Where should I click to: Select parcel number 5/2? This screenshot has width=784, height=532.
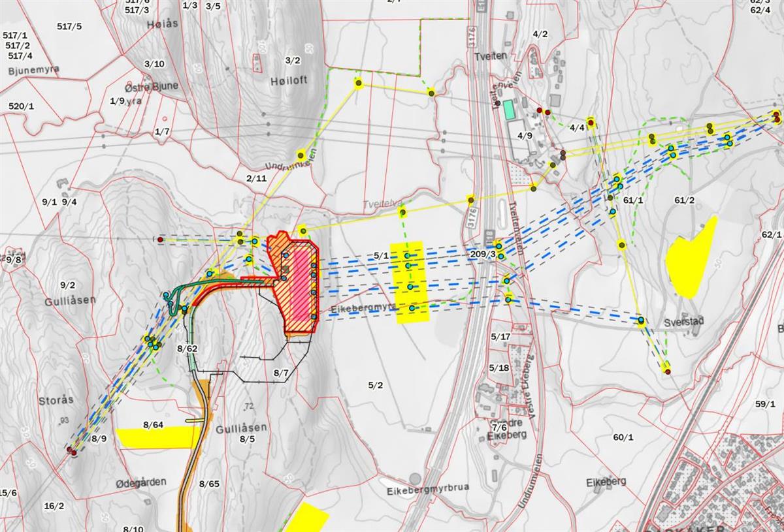(x=375, y=385)
